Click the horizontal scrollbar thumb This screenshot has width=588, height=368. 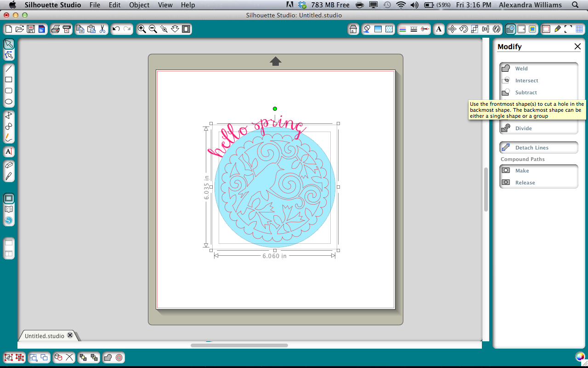click(239, 345)
